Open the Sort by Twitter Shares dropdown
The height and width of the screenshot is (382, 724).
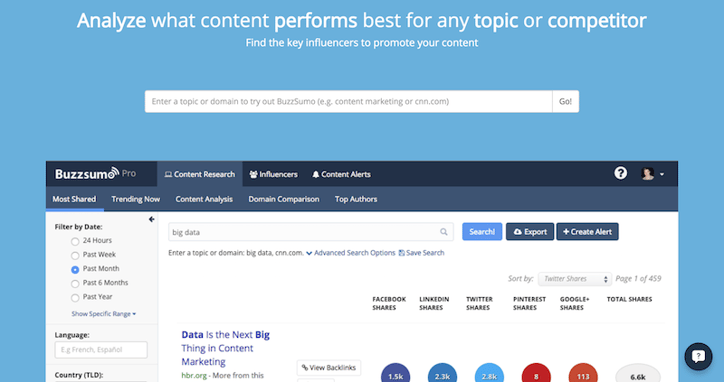click(x=575, y=279)
